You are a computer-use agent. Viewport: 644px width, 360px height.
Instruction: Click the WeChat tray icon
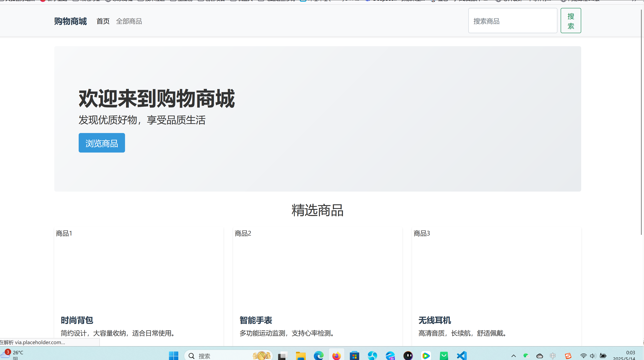[x=526, y=356]
